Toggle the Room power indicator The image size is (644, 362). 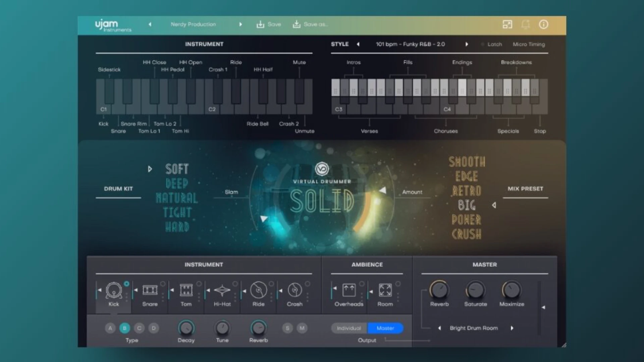tap(398, 284)
